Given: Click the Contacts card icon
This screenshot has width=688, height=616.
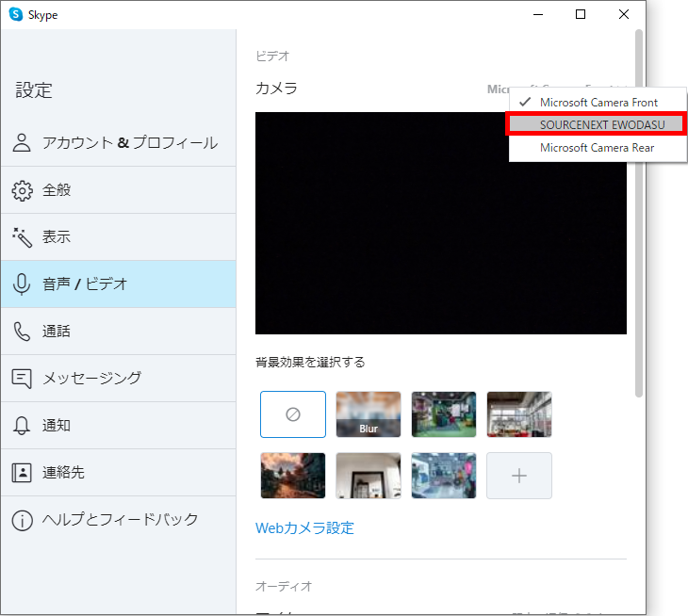Looking at the screenshot, I should coord(22,473).
